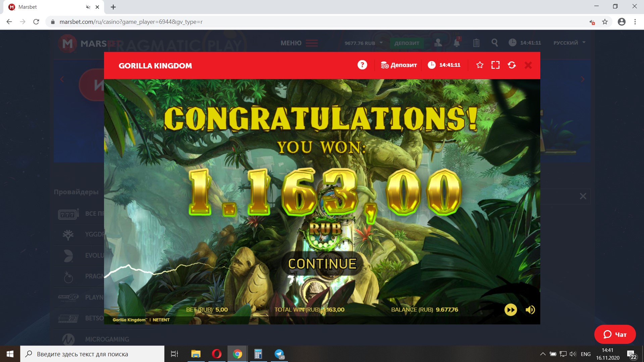Open the clipboard bets history icon

(476, 43)
